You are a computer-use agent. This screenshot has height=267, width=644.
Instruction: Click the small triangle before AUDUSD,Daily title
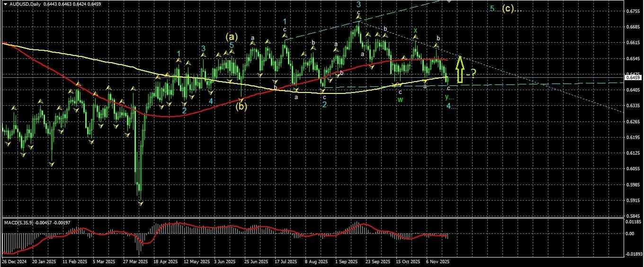[x=5, y=4]
